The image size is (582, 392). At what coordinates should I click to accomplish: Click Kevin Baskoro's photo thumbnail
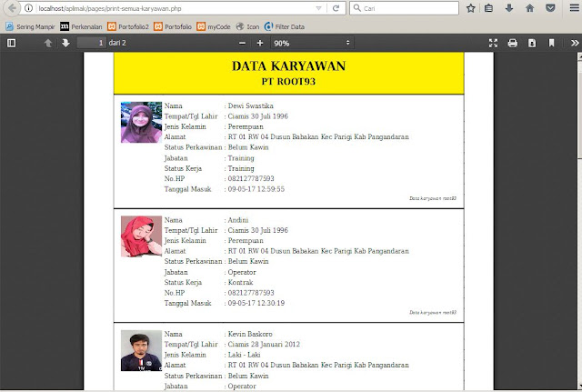[x=141, y=350]
